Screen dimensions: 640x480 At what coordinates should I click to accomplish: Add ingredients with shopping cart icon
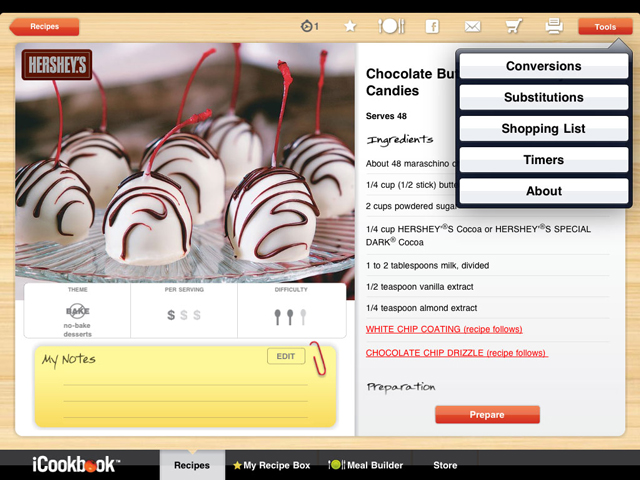pos(513,26)
